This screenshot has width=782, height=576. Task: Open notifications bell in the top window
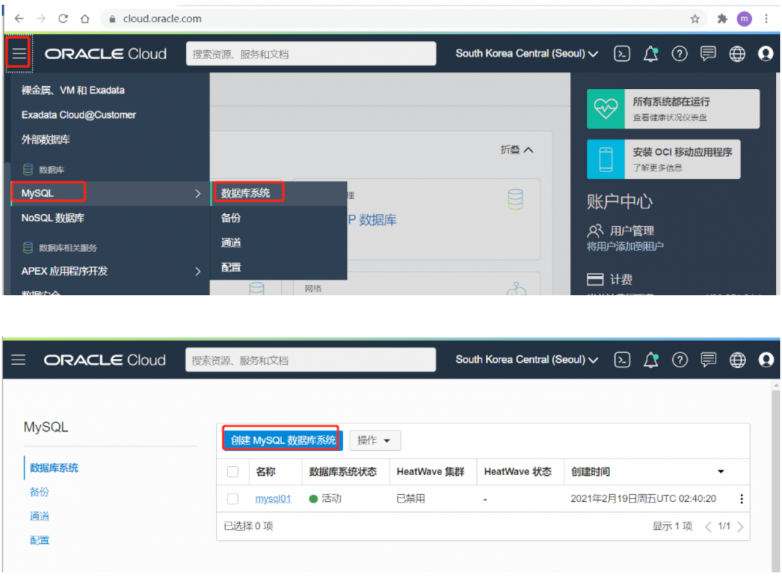point(650,53)
